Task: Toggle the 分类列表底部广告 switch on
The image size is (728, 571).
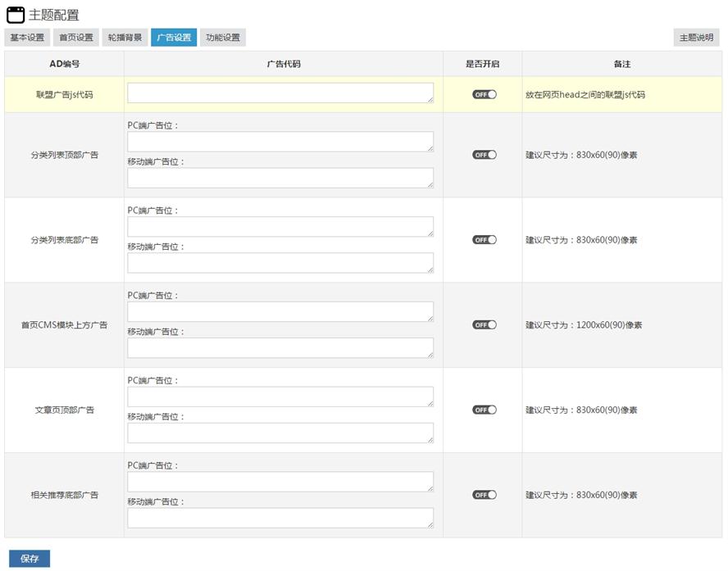Action: (484, 240)
